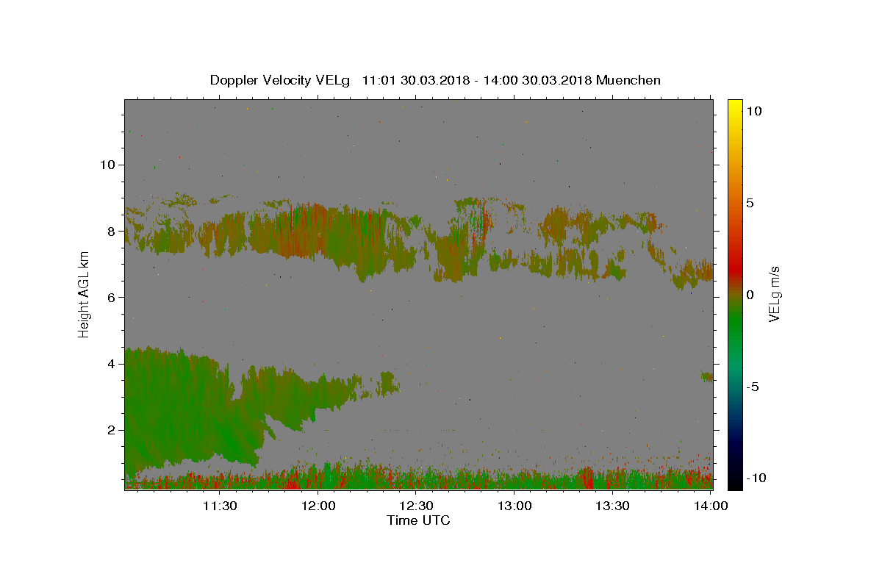This screenshot has height=588, width=882.
Task: Click the colorbar value 5
Action: coord(750,203)
